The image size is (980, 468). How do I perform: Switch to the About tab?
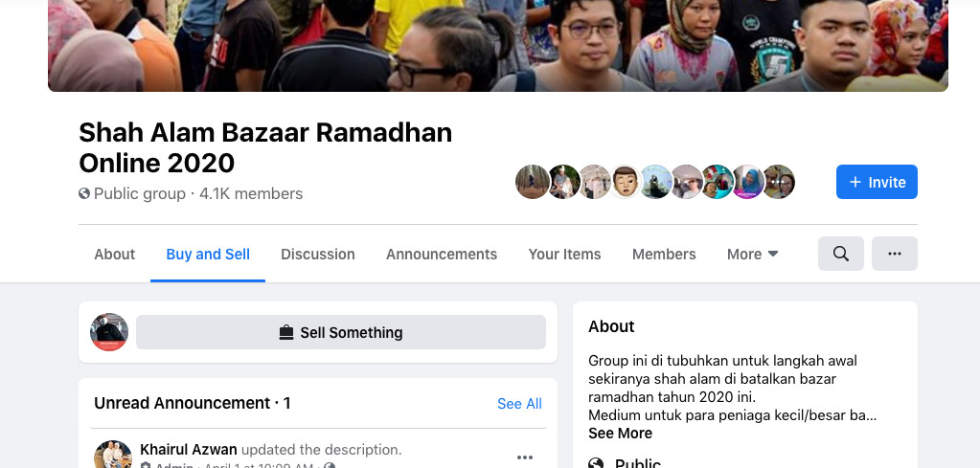pos(114,254)
